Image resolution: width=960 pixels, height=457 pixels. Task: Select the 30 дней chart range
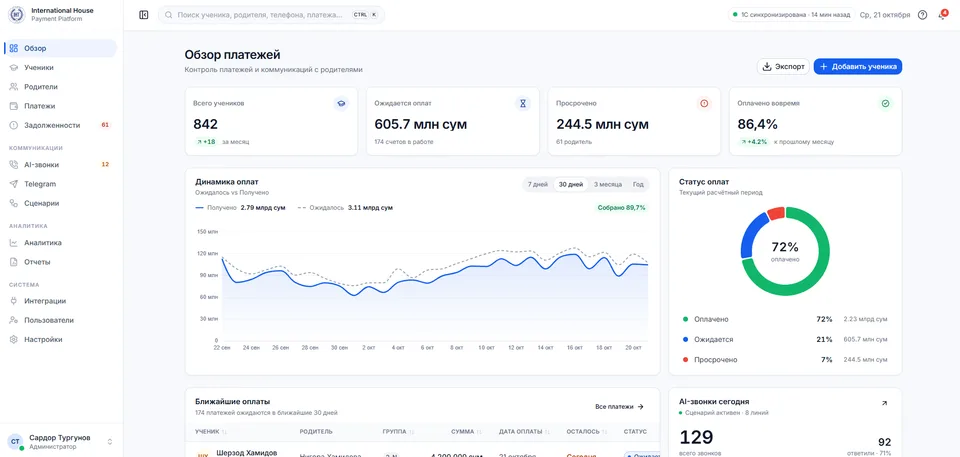pos(571,184)
